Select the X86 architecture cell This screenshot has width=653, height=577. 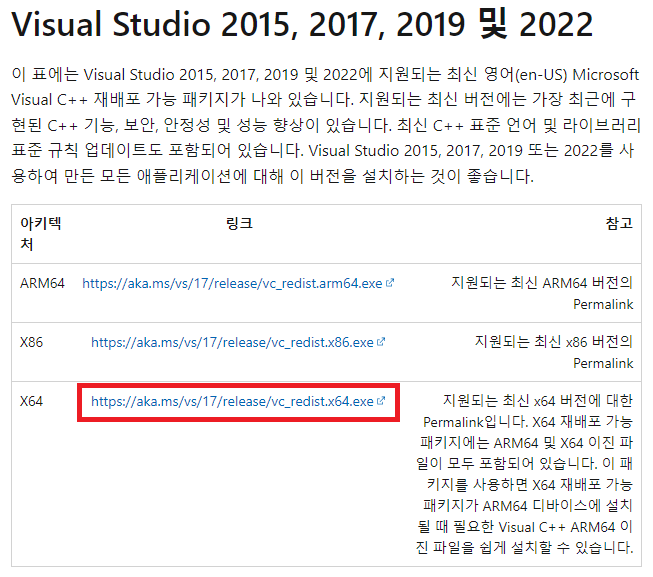tap(31, 343)
